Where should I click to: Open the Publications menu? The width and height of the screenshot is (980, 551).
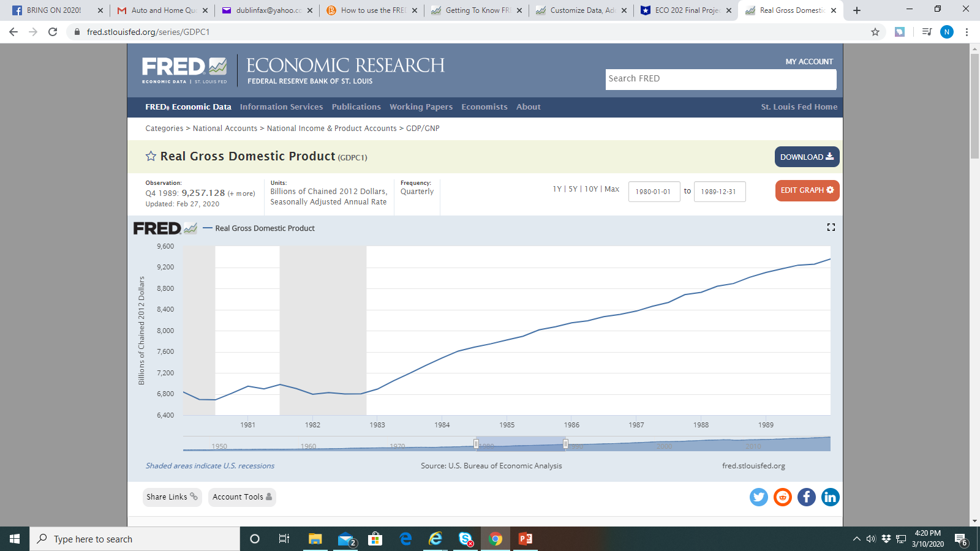pos(356,107)
